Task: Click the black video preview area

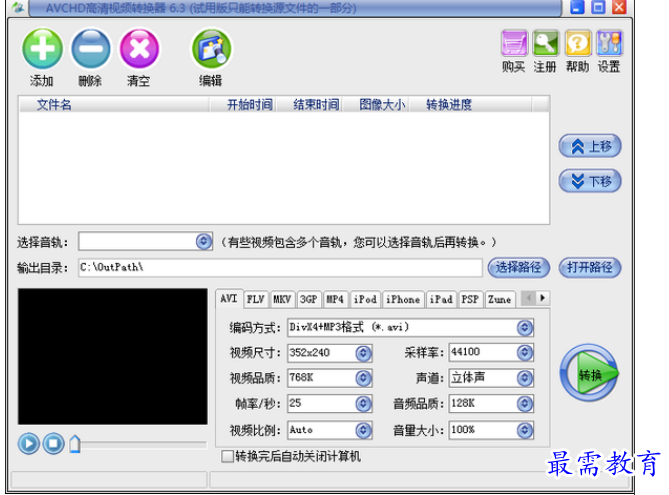Action: click(x=113, y=356)
